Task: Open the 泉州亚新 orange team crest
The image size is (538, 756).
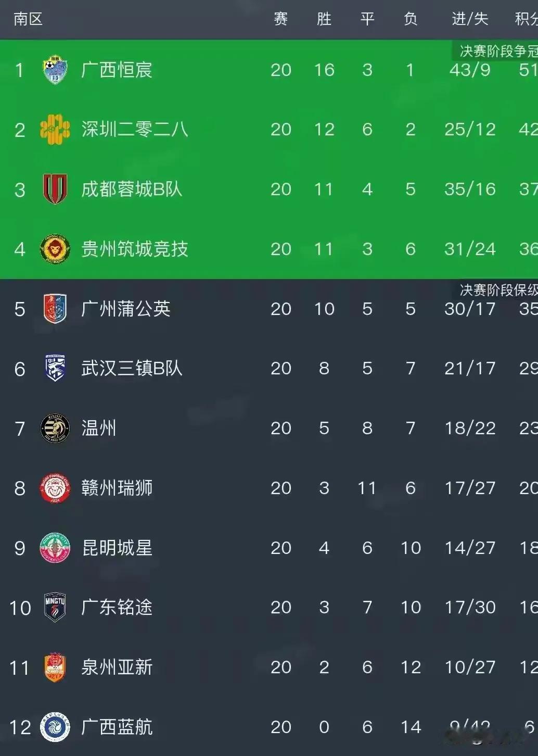Action: [x=55, y=667]
